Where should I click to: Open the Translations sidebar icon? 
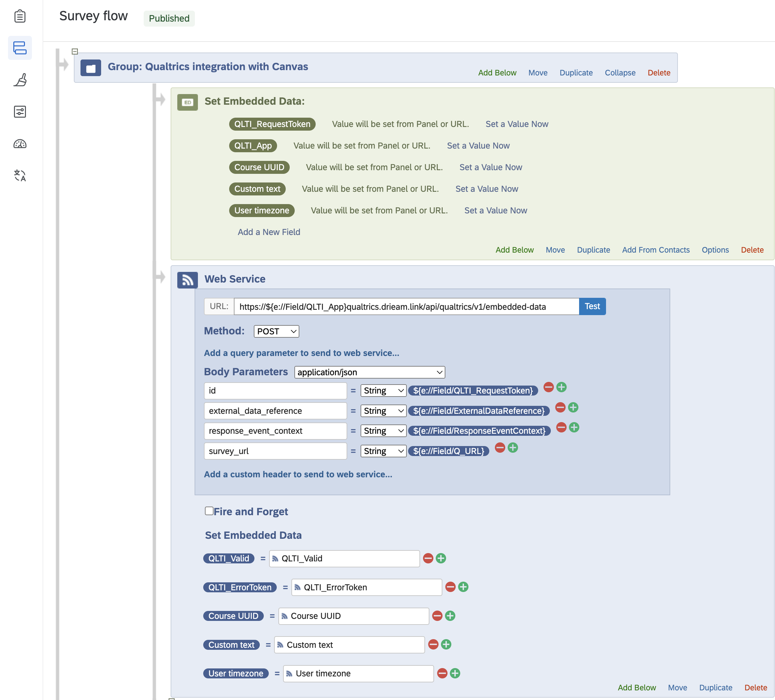pyautogui.click(x=20, y=175)
